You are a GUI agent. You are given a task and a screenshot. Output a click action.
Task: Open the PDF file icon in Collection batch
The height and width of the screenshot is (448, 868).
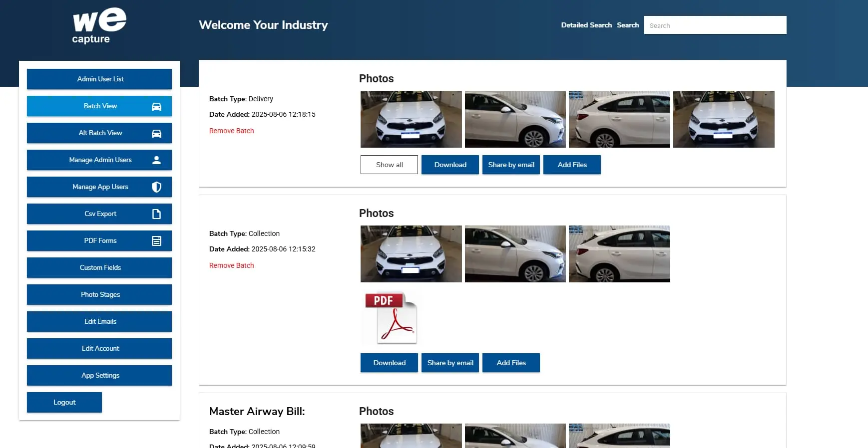point(391,318)
